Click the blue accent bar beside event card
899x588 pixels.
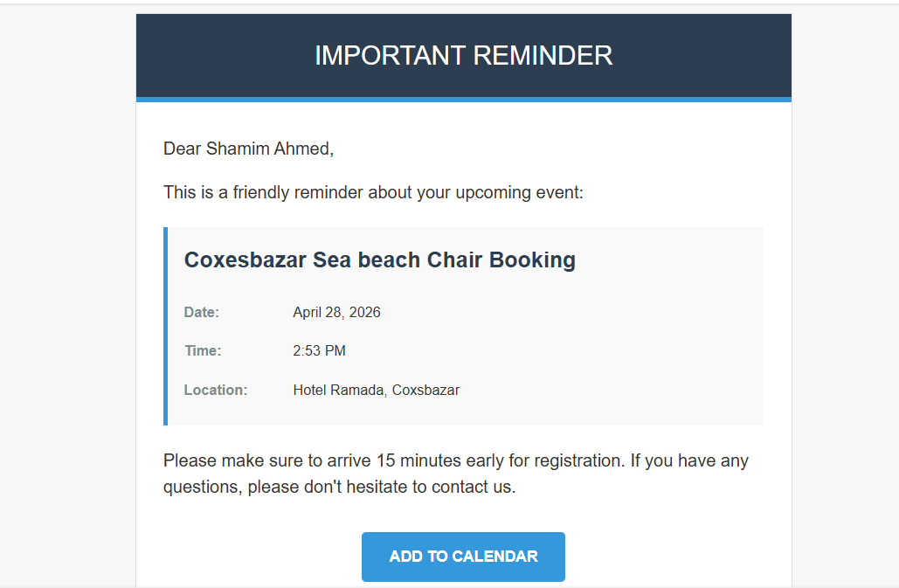[165, 326]
